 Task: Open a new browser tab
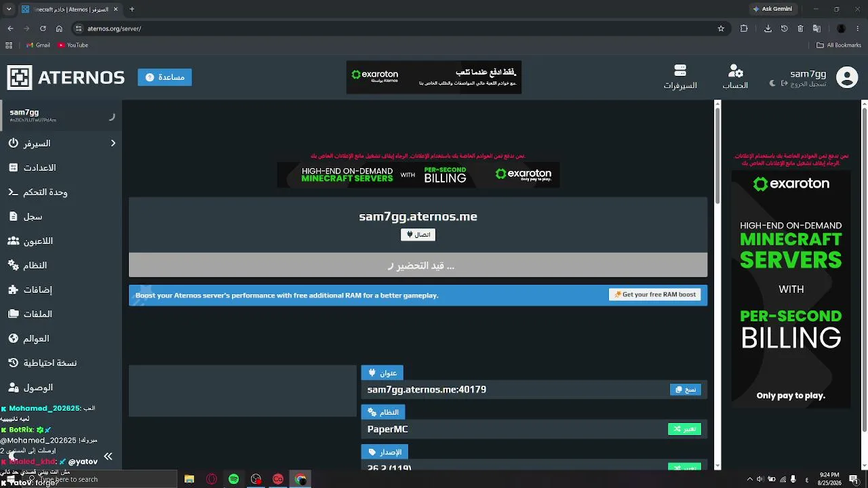click(132, 9)
